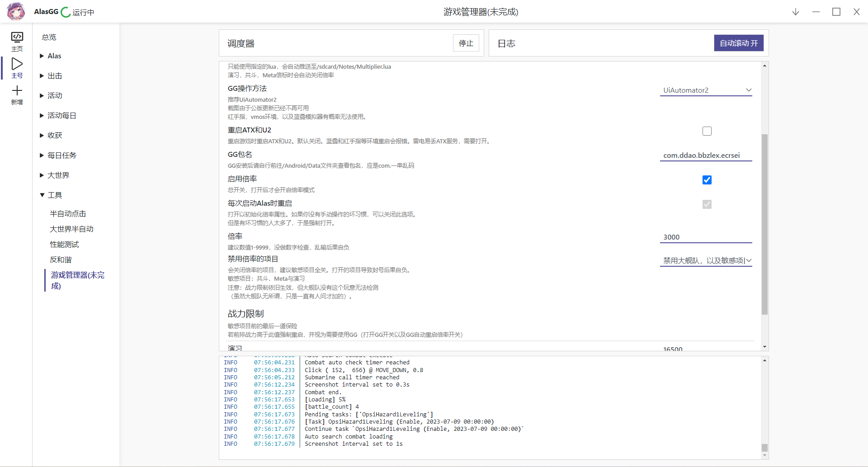
Task: Open the 反和谐 tool page
Action: point(61,259)
